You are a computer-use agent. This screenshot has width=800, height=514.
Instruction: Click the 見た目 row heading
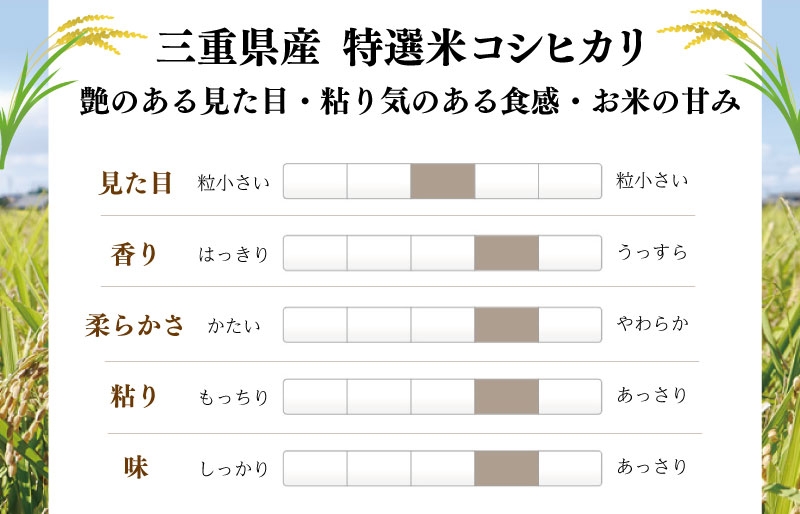point(136,182)
